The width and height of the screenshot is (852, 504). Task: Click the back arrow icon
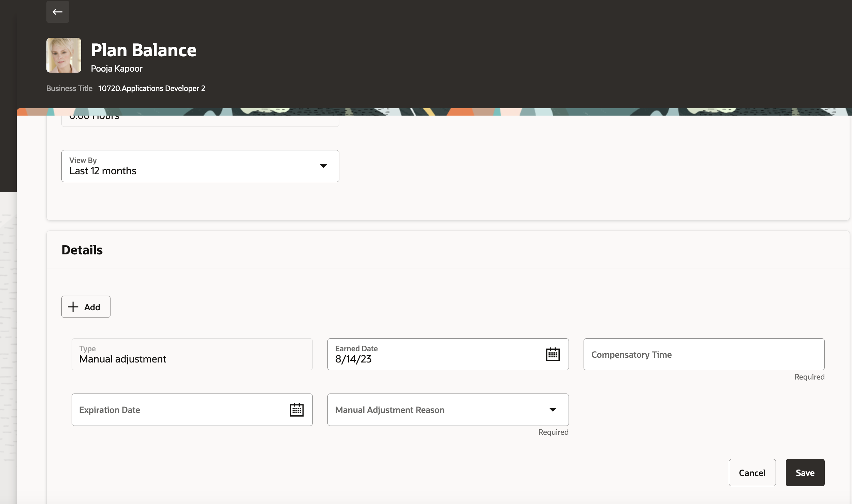[x=57, y=12]
